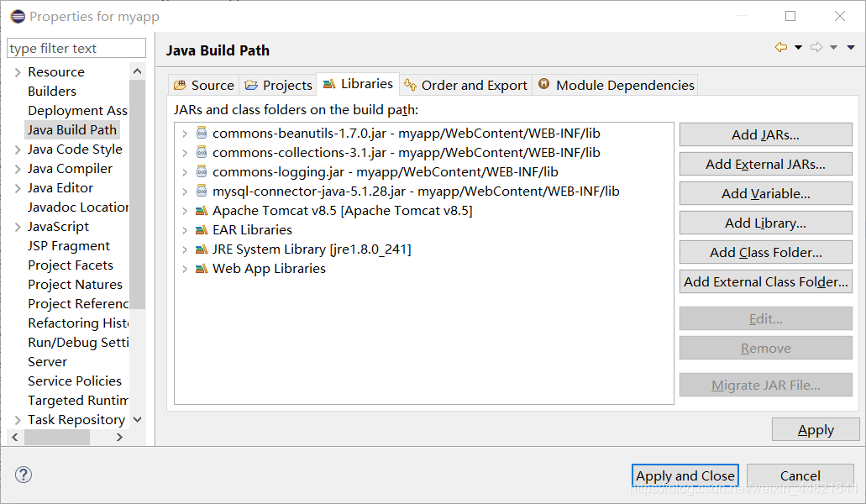Screen dimensions: 866x504
Task: Expand the Web App Libraries node
Action: [x=185, y=269]
